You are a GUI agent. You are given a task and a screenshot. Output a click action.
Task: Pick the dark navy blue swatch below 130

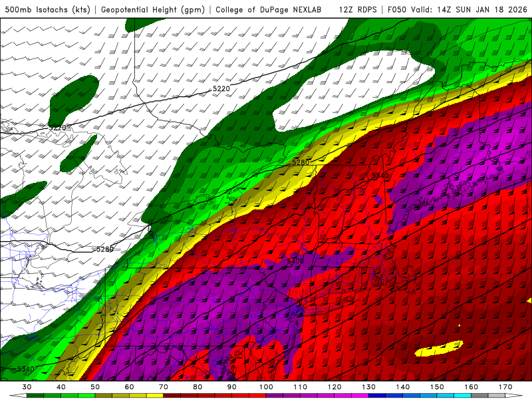click(x=377, y=396)
